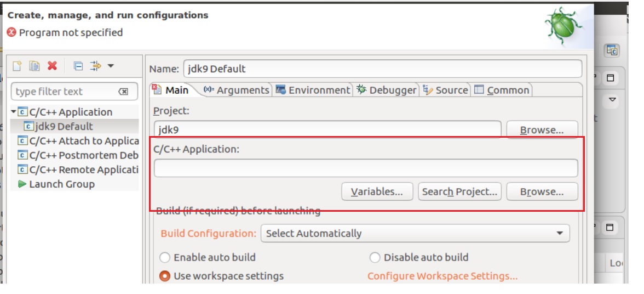Viewport: 644px width, 294px height.
Task: Select Disable auto build radio button
Action: (375, 257)
